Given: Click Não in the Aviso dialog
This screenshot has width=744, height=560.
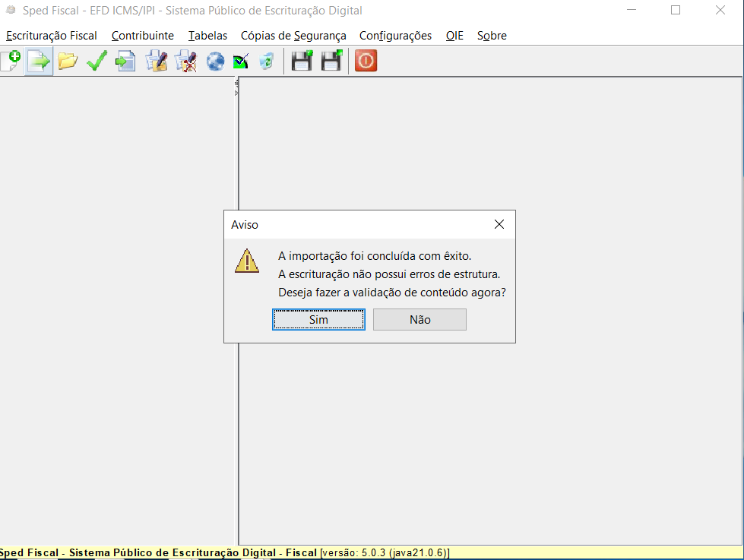Looking at the screenshot, I should [420, 319].
